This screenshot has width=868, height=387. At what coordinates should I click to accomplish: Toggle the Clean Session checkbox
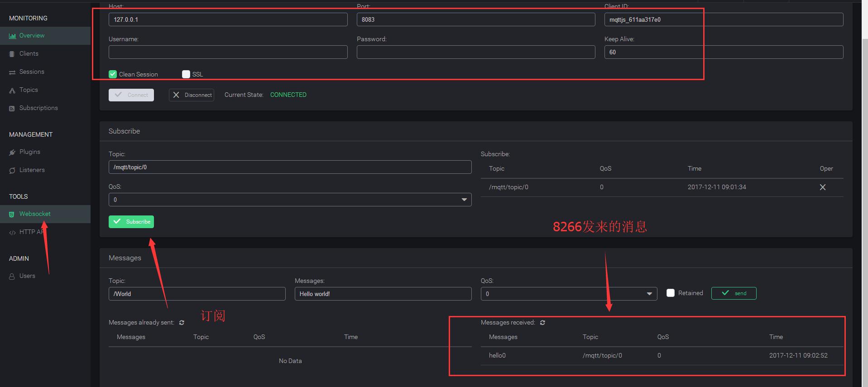(113, 74)
